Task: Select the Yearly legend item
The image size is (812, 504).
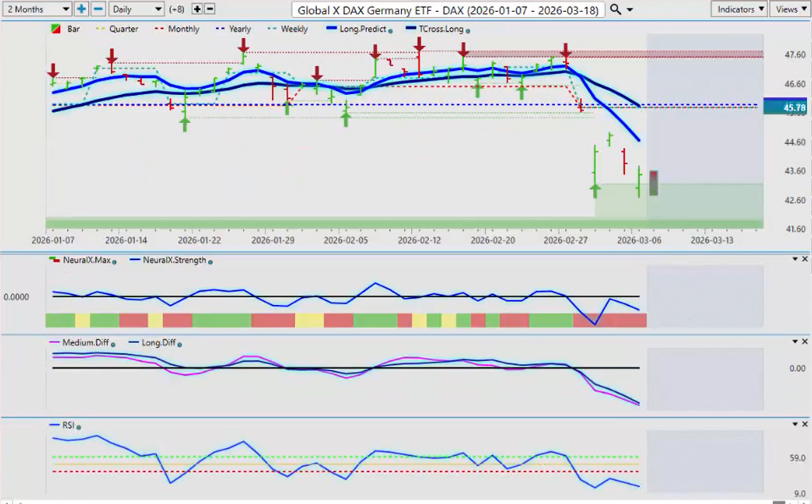Action: coord(240,29)
